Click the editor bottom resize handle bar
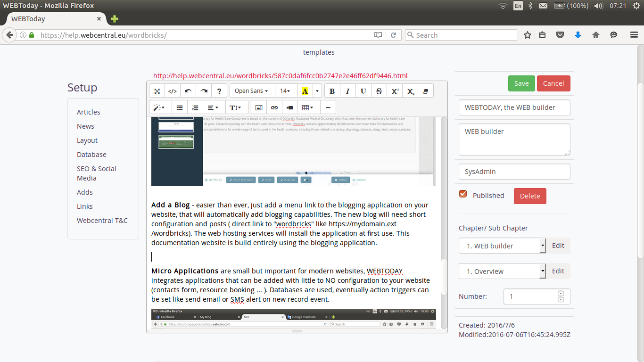 [x=297, y=331]
